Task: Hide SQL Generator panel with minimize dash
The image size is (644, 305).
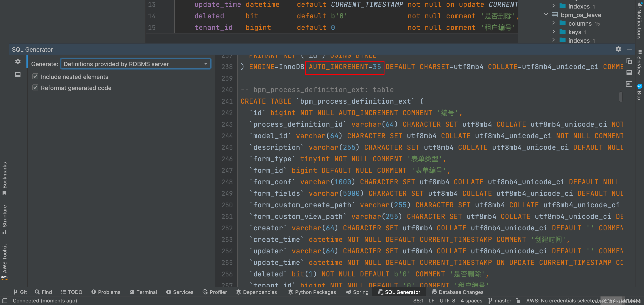Action: pos(629,49)
